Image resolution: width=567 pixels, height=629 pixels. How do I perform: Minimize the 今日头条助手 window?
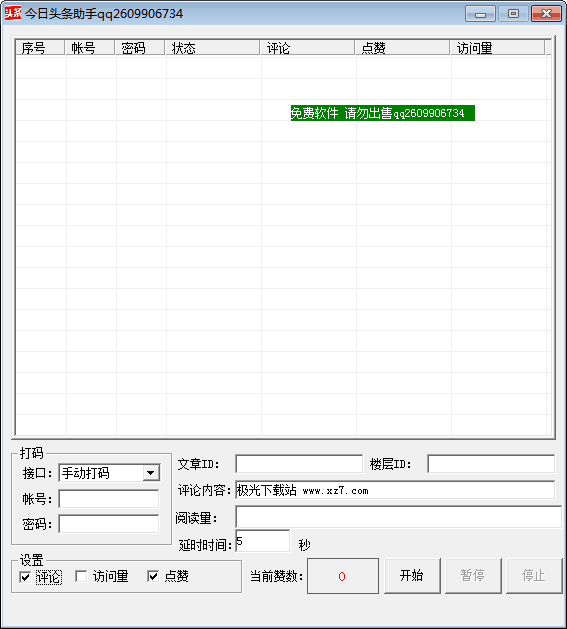(x=480, y=14)
